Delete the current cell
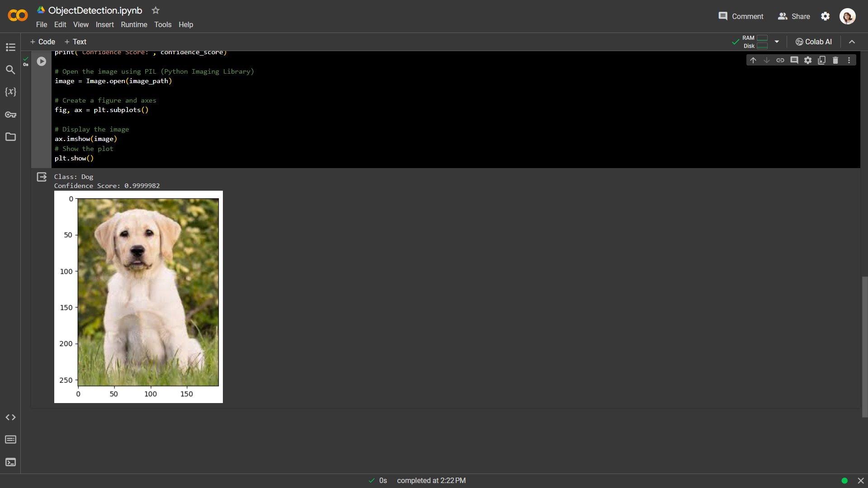The width and height of the screenshot is (868, 488). click(835, 60)
